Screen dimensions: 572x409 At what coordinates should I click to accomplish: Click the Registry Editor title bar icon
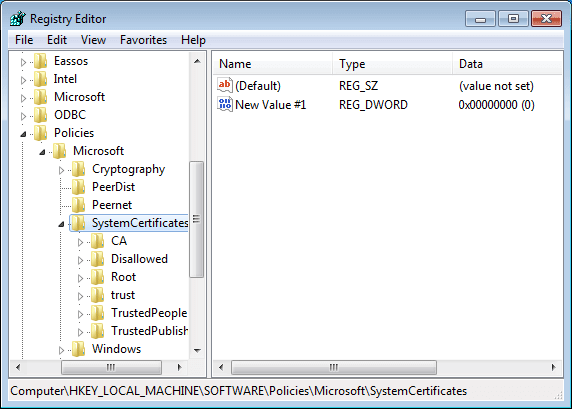coord(17,19)
